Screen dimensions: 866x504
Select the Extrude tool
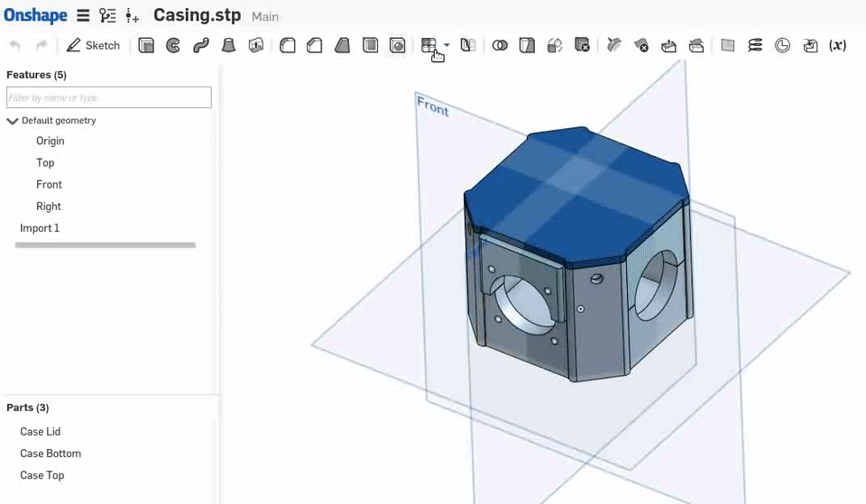point(146,45)
